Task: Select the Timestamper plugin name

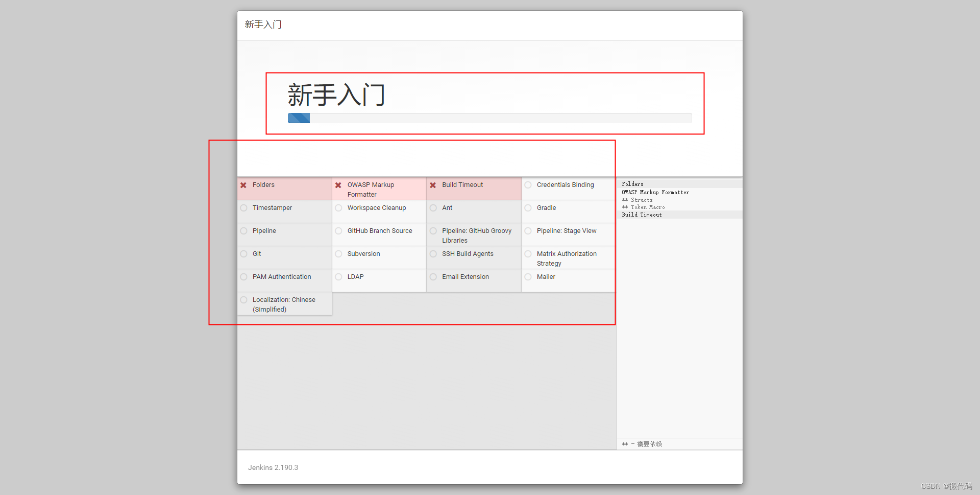Action: coord(272,208)
